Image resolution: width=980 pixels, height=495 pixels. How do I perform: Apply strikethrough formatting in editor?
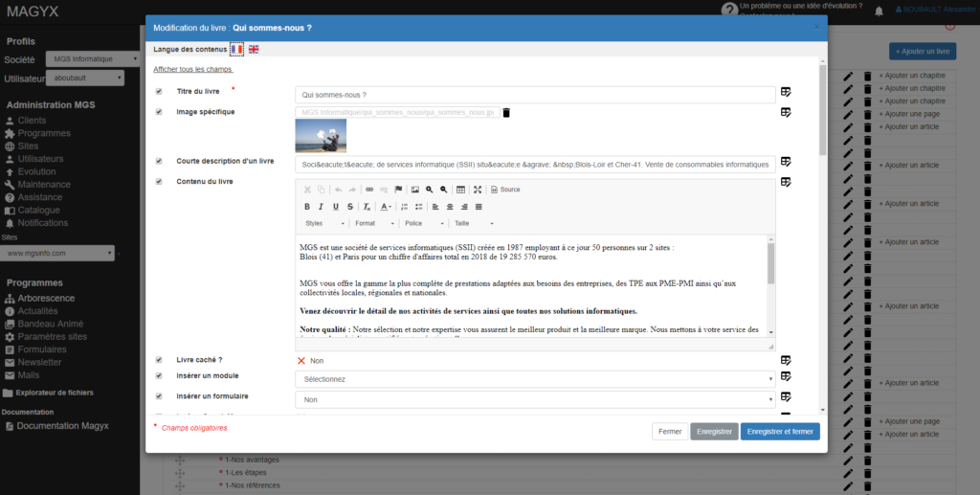click(x=350, y=207)
